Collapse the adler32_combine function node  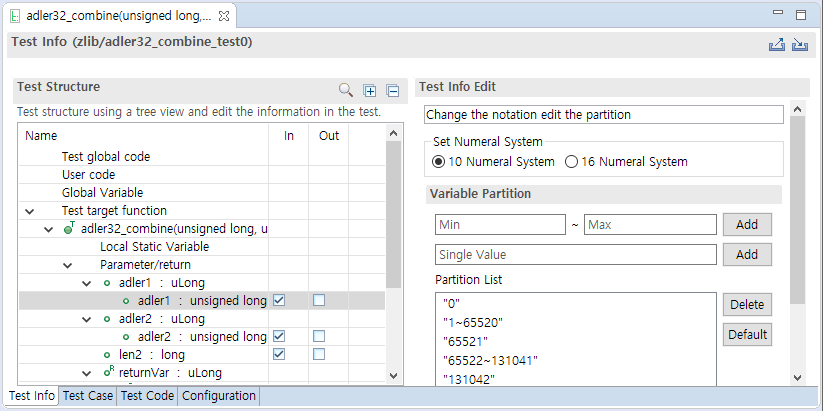49,229
